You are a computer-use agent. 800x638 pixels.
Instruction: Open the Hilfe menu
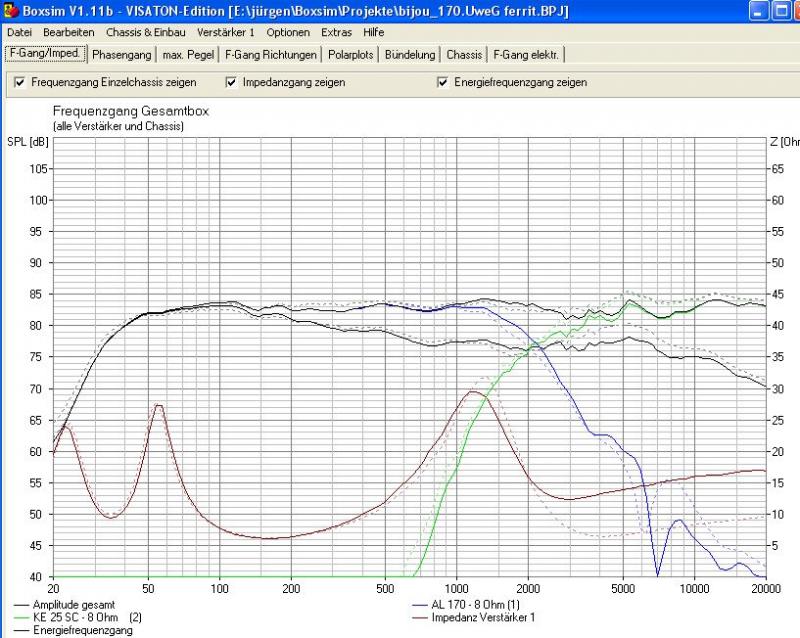click(373, 33)
